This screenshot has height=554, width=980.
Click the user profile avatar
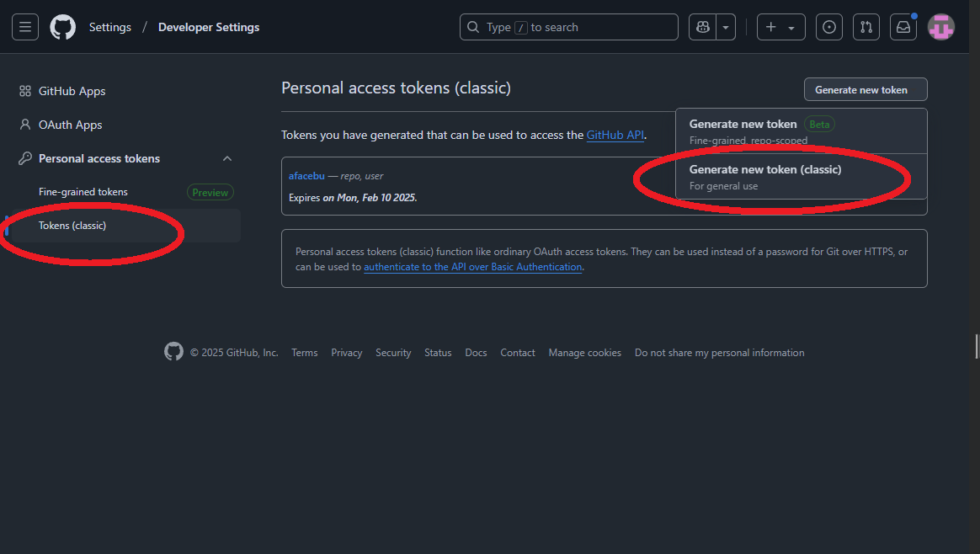tap(940, 27)
